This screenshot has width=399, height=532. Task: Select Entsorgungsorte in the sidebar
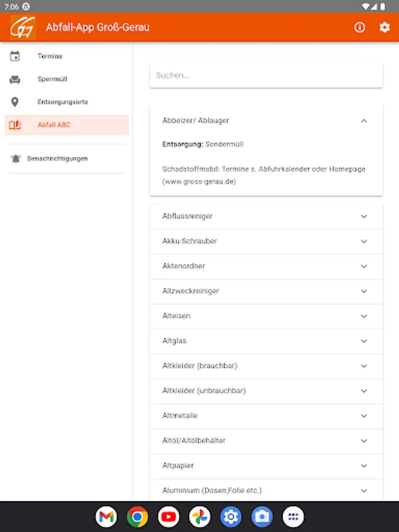pos(63,102)
